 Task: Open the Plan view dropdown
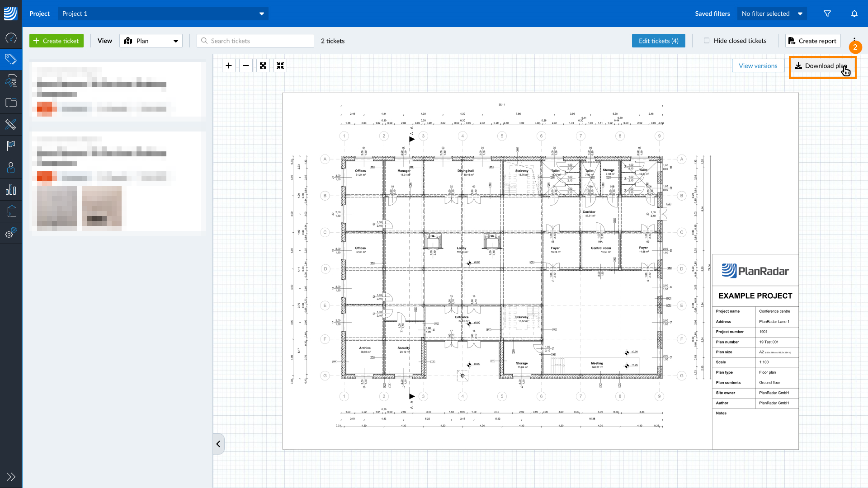pyautogui.click(x=151, y=41)
